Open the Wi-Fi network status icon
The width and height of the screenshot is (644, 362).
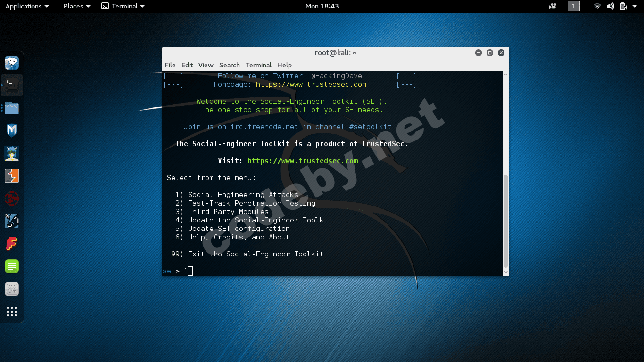point(597,6)
